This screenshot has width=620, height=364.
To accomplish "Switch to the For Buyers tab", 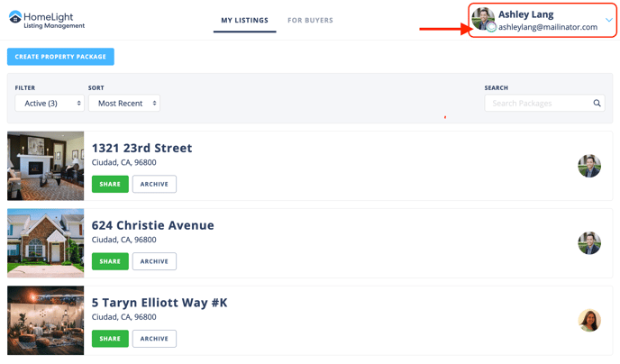I will pyautogui.click(x=310, y=20).
